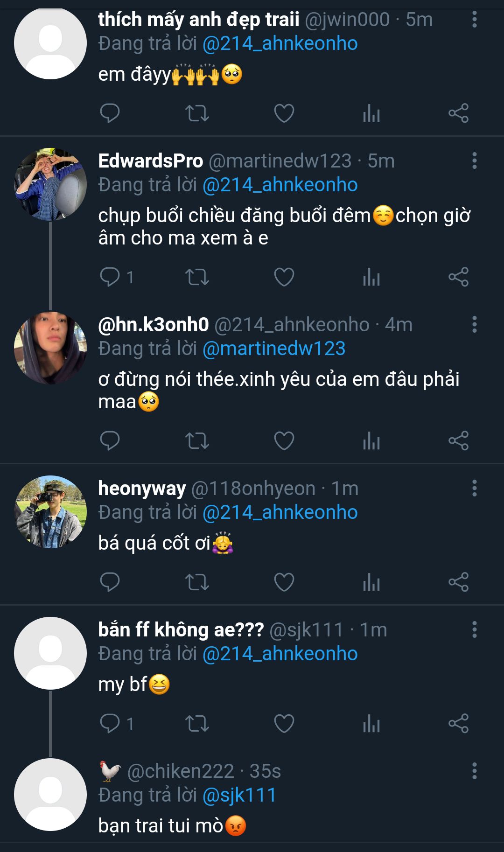Image resolution: width=504 pixels, height=852 pixels.
Task: Open more options for jwin000's tweet
Action: [x=474, y=20]
